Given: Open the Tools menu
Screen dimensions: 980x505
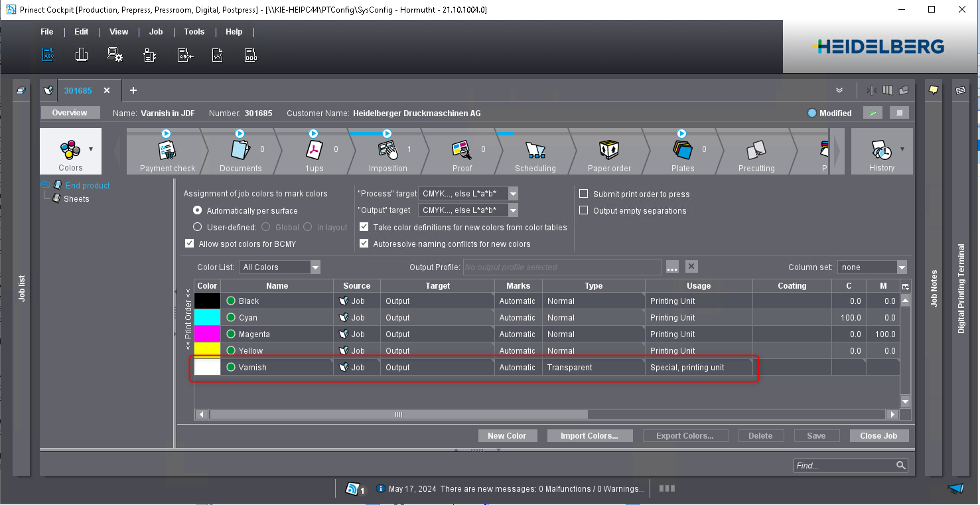Looking at the screenshot, I should pos(194,32).
